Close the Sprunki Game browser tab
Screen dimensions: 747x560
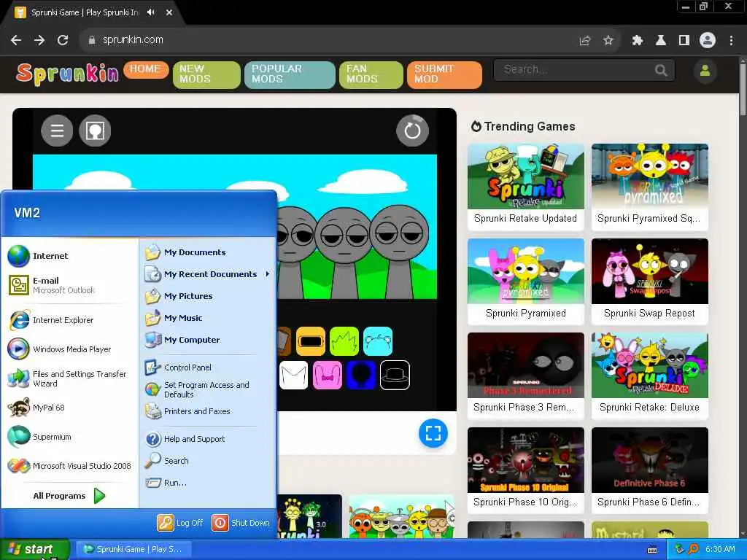pyautogui.click(x=169, y=12)
